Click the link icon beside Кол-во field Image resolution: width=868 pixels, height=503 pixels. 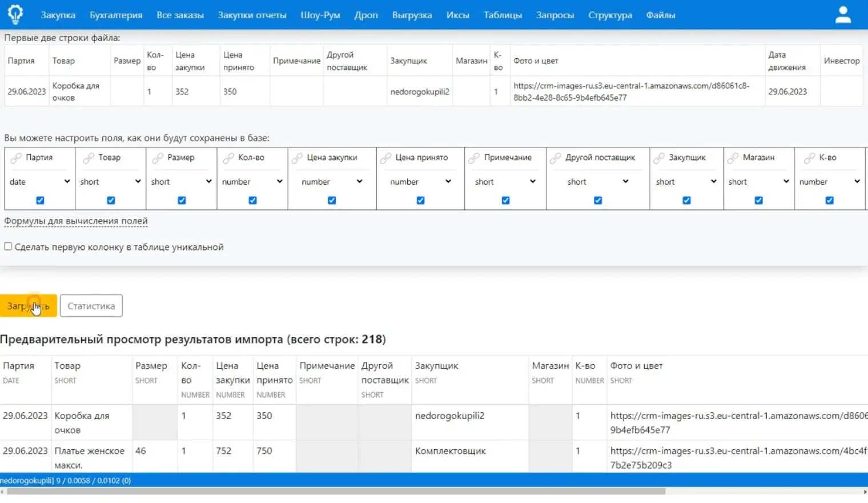228,158
